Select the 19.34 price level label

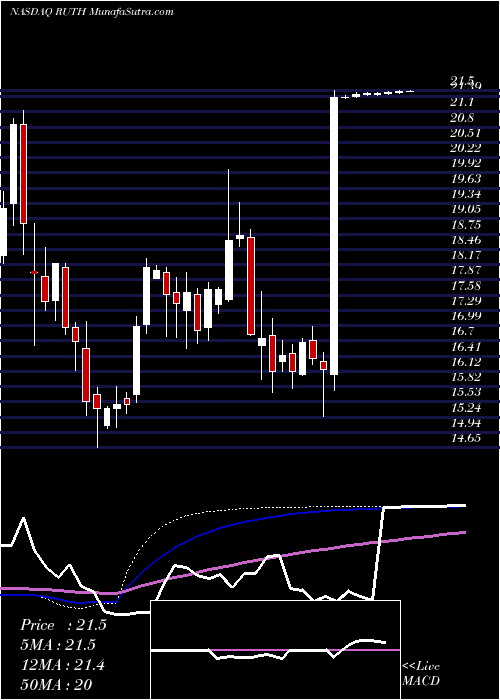click(466, 194)
